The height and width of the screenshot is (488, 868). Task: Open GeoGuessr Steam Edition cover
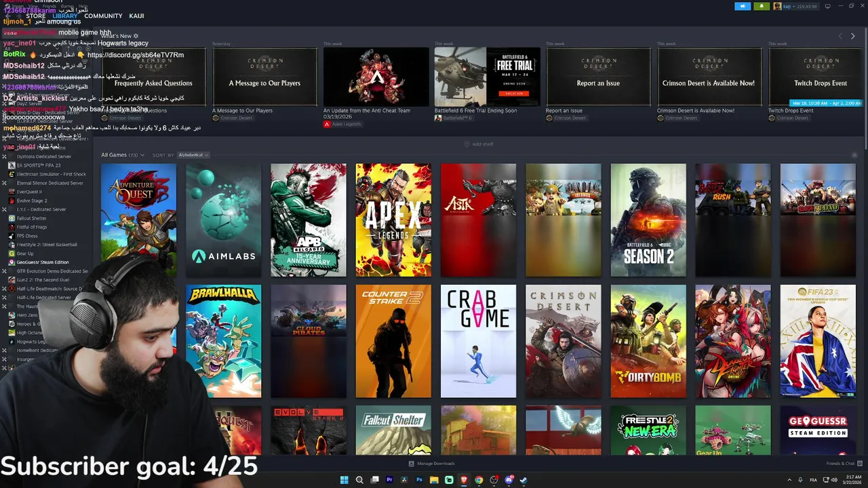click(x=818, y=430)
